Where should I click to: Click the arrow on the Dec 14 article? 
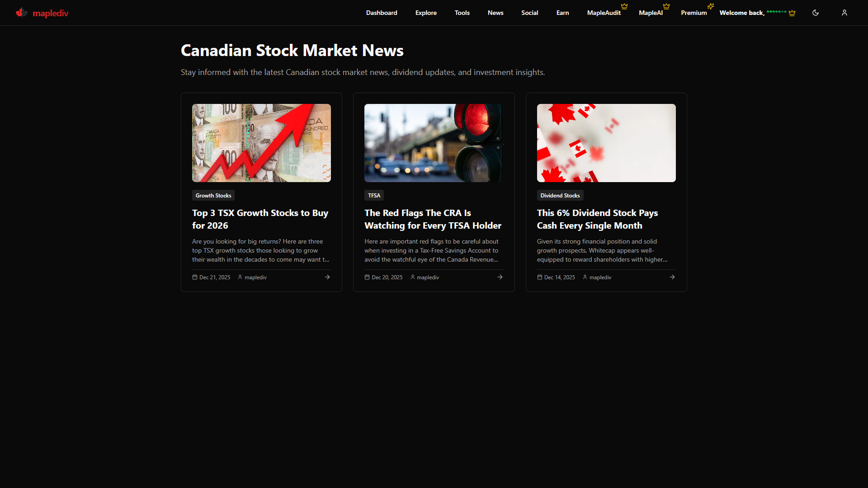pyautogui.click(x=672, y=277)
